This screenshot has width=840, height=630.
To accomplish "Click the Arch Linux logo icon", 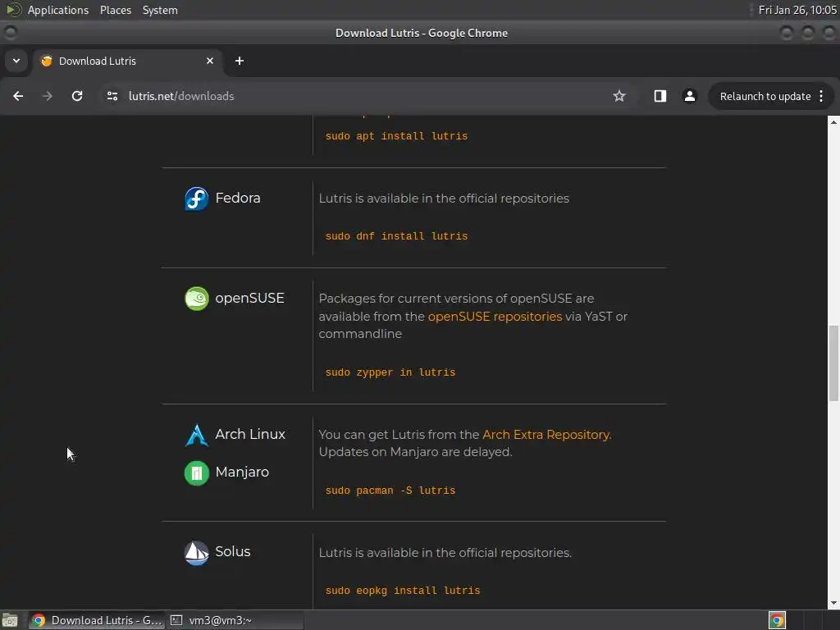I will [197, 435].
